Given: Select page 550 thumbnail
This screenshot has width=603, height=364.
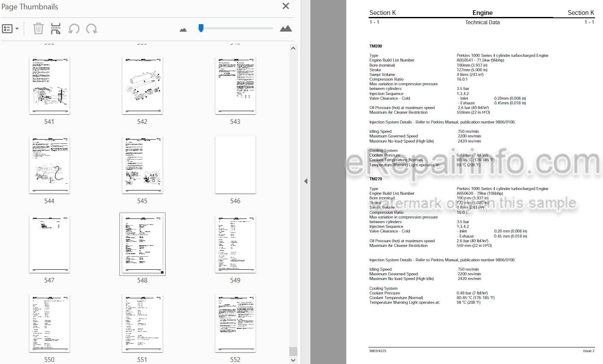Looking at the screenshot, I should coord(49,324).
